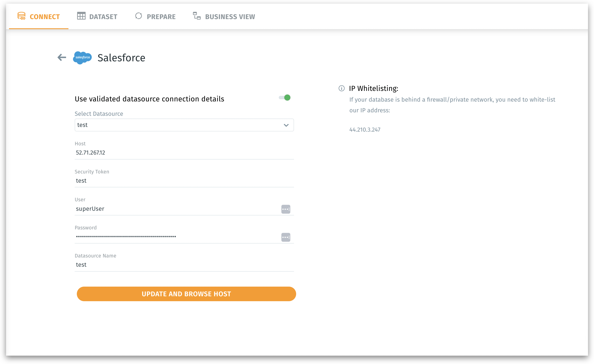Click the autofill icon in Password field

tap(286, 237)
